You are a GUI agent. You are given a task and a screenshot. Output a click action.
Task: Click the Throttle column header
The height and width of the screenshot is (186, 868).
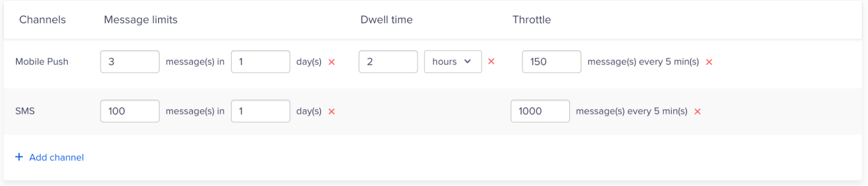coord(531,20)
